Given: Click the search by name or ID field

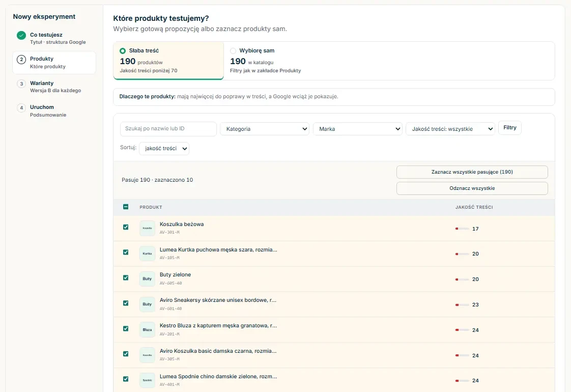Looking at the screenshot, I should click(168, 129).
